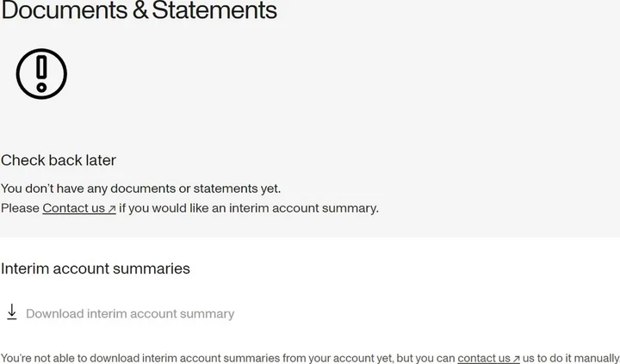Select Download interim account summary

click(x=130, y=313)
